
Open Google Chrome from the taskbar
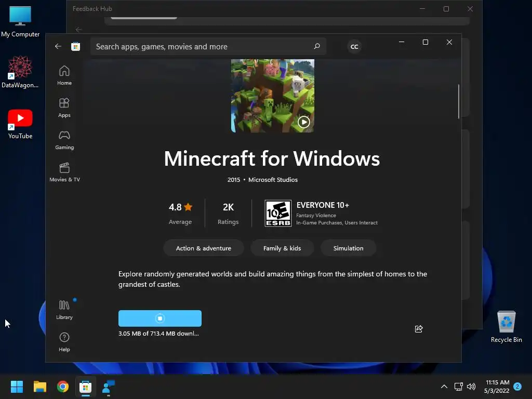tap(63, 387)
